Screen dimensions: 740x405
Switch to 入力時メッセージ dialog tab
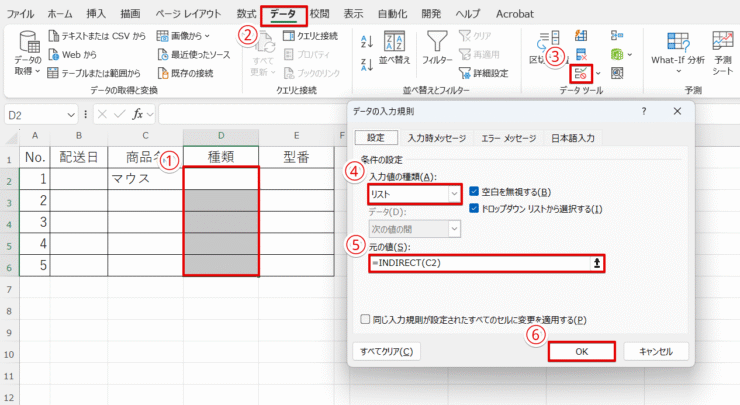437,138
